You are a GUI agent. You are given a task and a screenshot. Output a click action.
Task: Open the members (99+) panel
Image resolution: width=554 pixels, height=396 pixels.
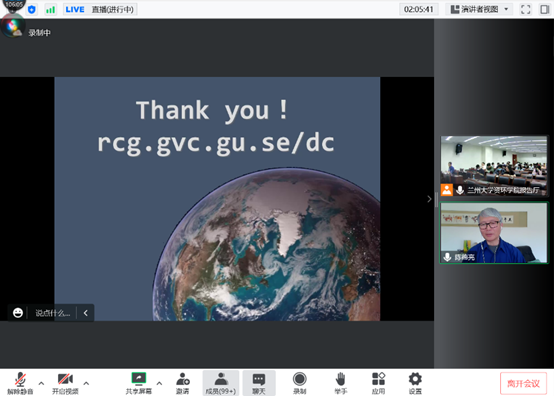220,383
